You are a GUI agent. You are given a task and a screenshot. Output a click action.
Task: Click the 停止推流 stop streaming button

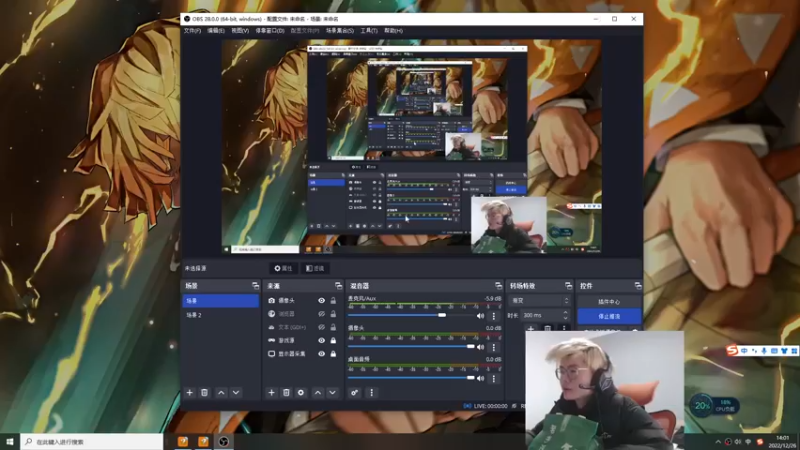coord(609,316)
